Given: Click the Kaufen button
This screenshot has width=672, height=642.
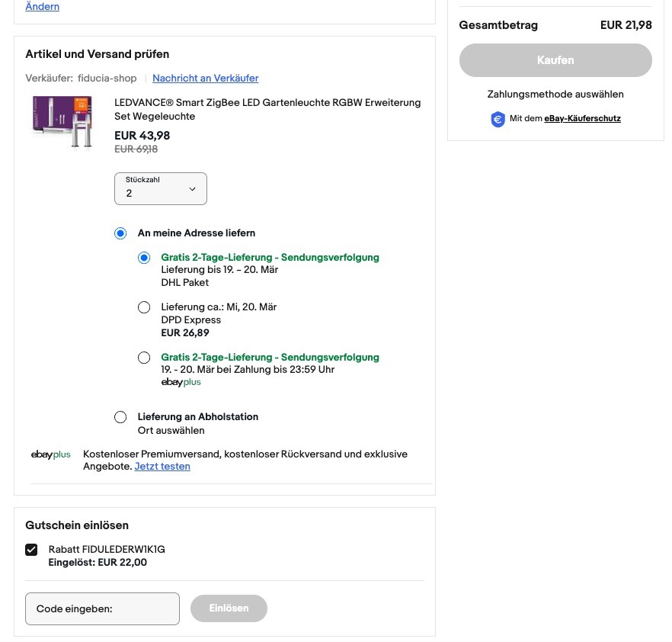Looking at the screenshot, I should tap(555, 60).
